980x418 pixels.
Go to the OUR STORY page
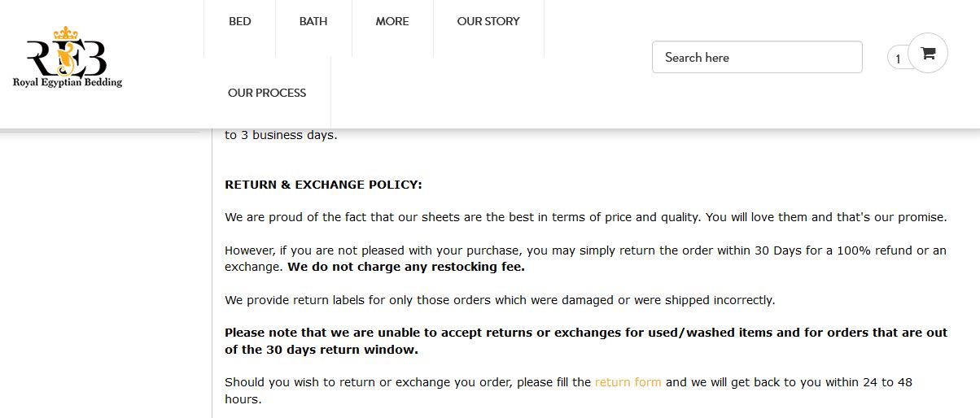point(488,21)
